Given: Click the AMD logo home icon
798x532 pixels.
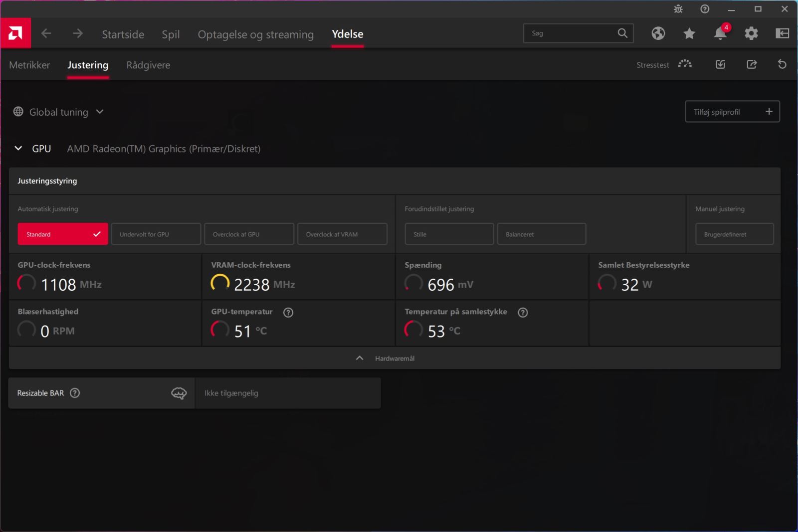Looking at the screenshot, I should click(15, 33).
